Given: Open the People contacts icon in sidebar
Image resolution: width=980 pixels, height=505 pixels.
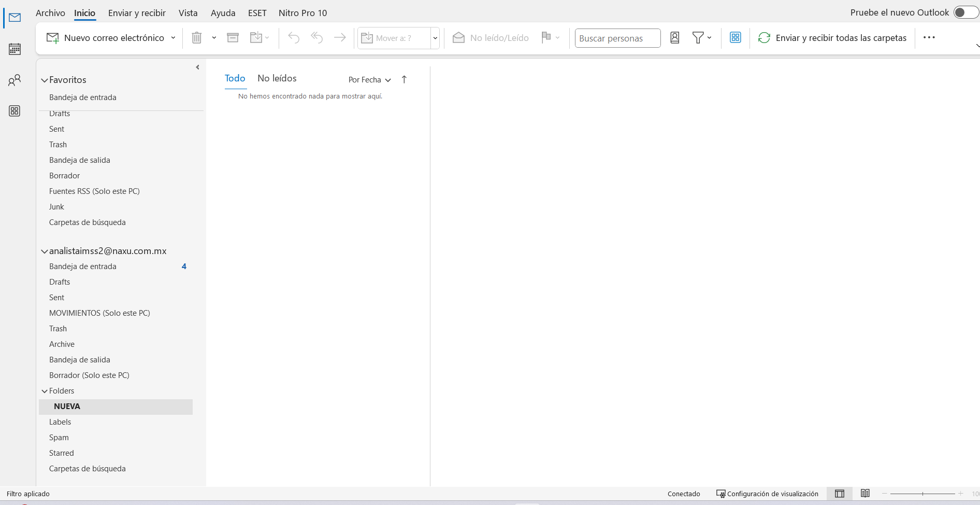Looking at the screenshot, I should 15,80.
